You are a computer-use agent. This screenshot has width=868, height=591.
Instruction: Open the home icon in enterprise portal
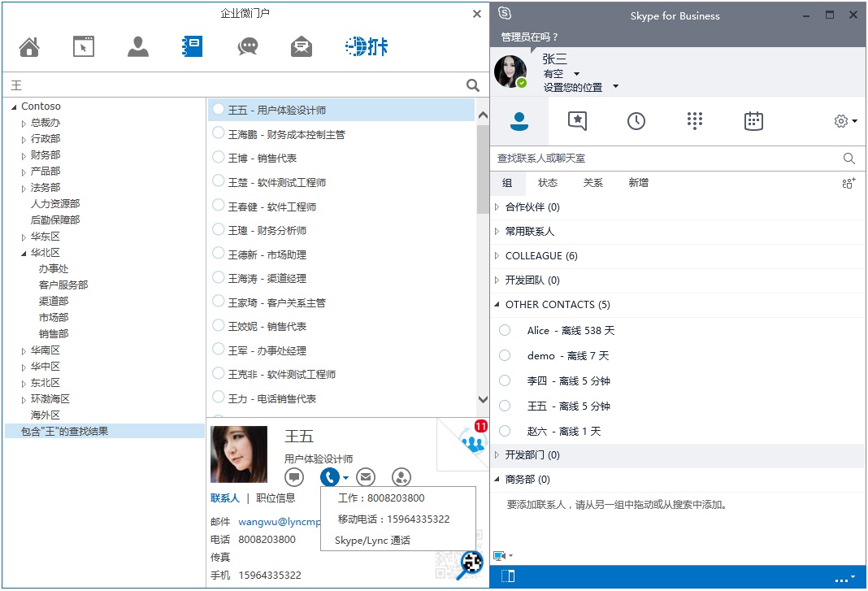point(29,47)
